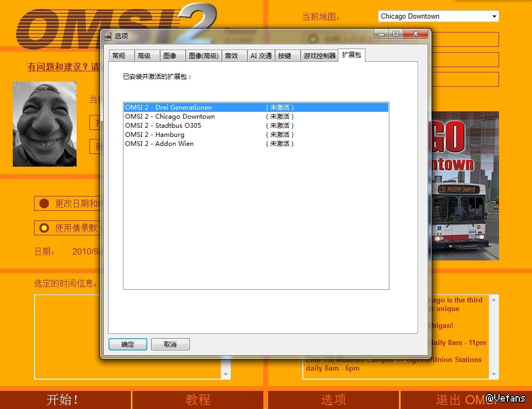532x409 pixels.
Task: Click the 取消 button
Action: [x=170, y=344]
